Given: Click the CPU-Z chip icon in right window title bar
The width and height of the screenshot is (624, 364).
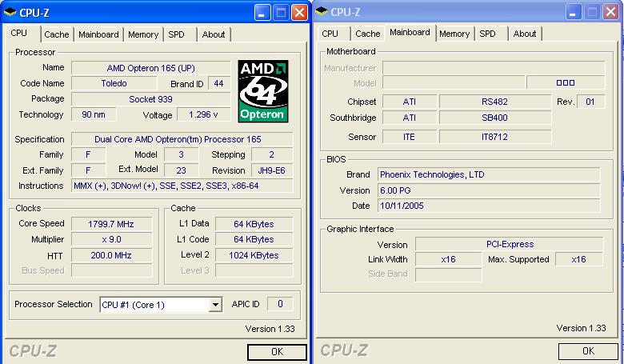Looking at the screenshot, I should [322, 11].
